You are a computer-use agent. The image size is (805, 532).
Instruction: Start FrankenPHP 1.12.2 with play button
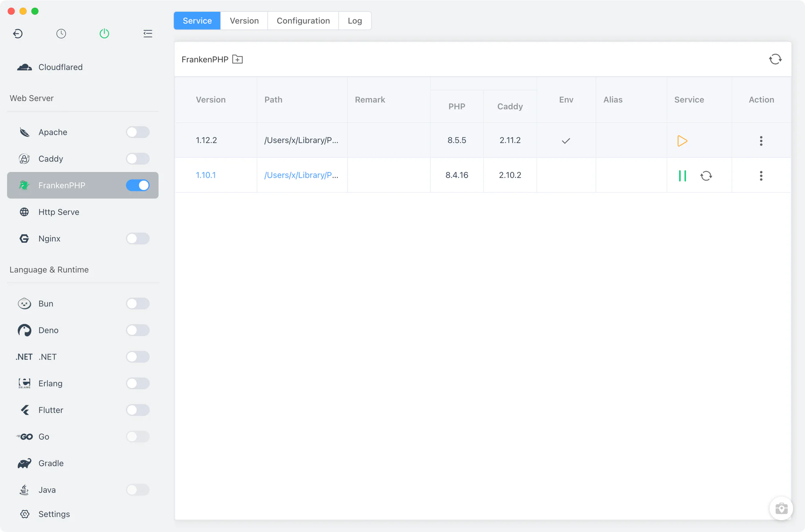click(x=682, y=141)
